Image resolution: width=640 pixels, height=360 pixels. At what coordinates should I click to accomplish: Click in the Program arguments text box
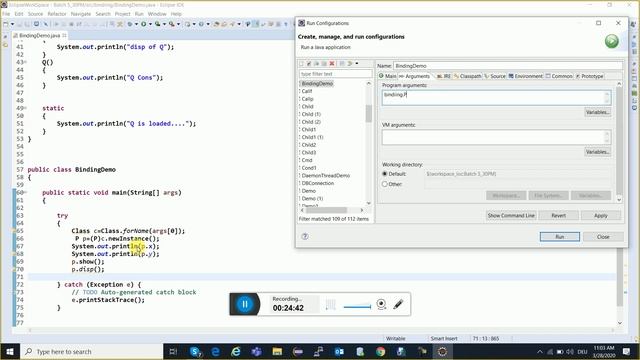pyautogui.click(x=496, y=98)
